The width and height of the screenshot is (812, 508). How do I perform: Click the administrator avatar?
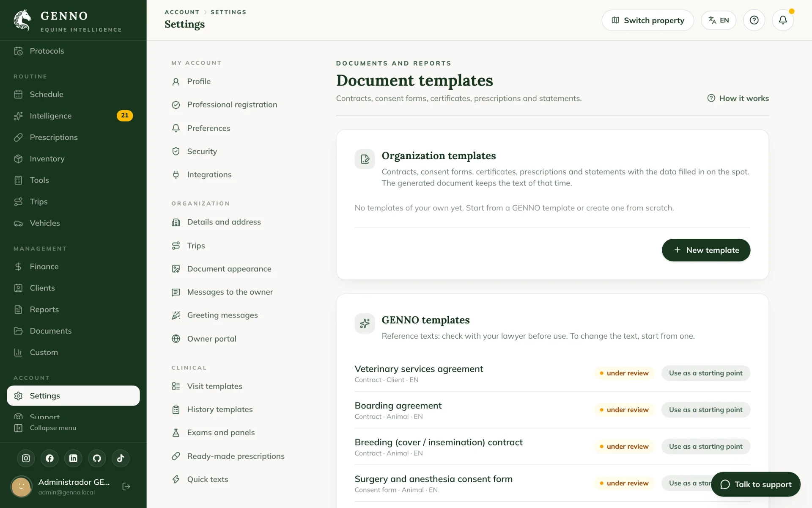point(21,487)
